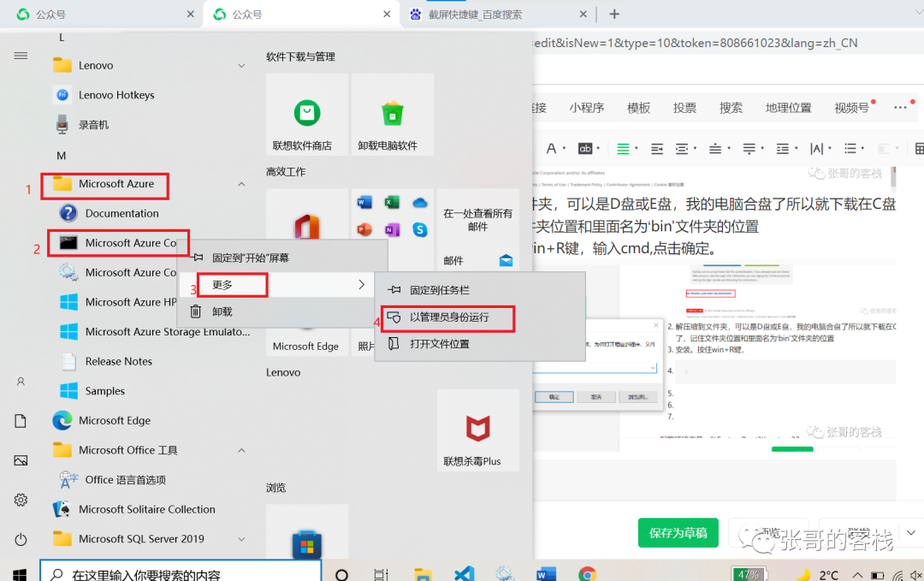
Task: Open Settings gear in Start rail
Action: [x=21, y=500]
